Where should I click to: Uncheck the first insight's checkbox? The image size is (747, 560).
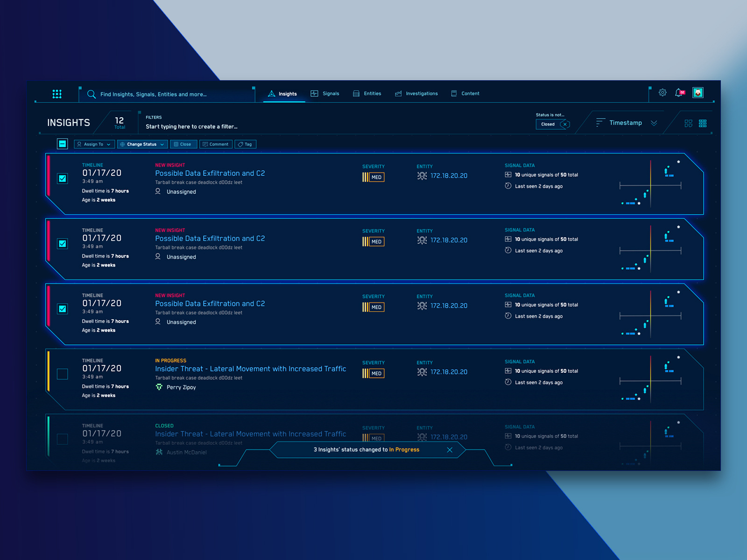click(62, 178)
